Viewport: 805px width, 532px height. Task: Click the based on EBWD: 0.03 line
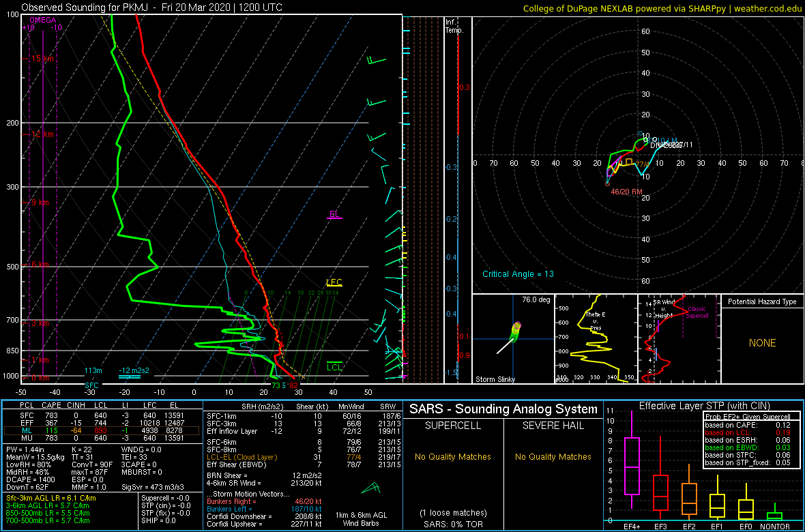point(748,447)
